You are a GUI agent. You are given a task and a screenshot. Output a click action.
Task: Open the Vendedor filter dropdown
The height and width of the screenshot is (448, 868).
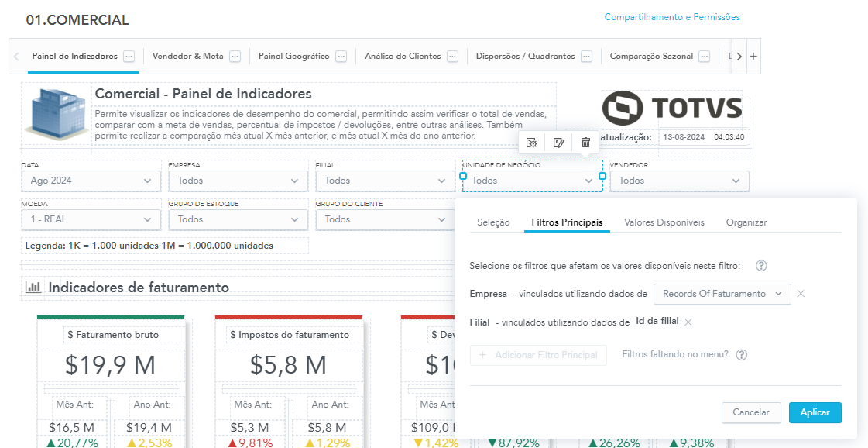pos(679,181)
